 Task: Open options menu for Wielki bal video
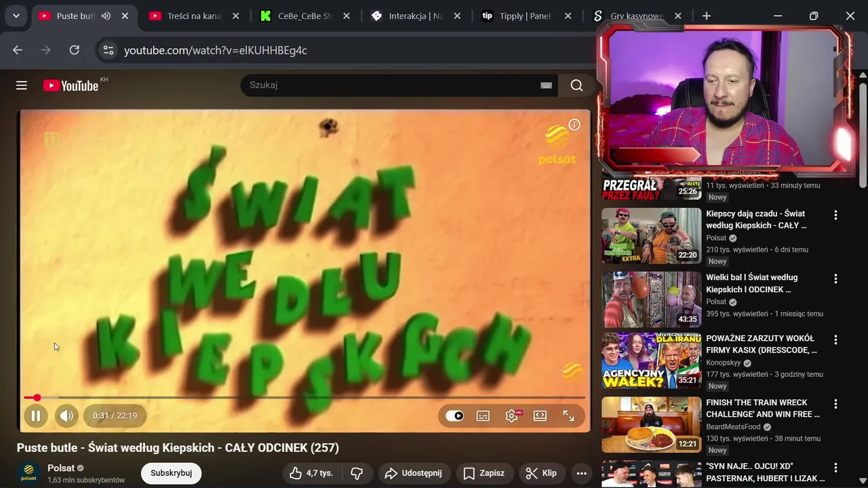(x=835, y=279)
